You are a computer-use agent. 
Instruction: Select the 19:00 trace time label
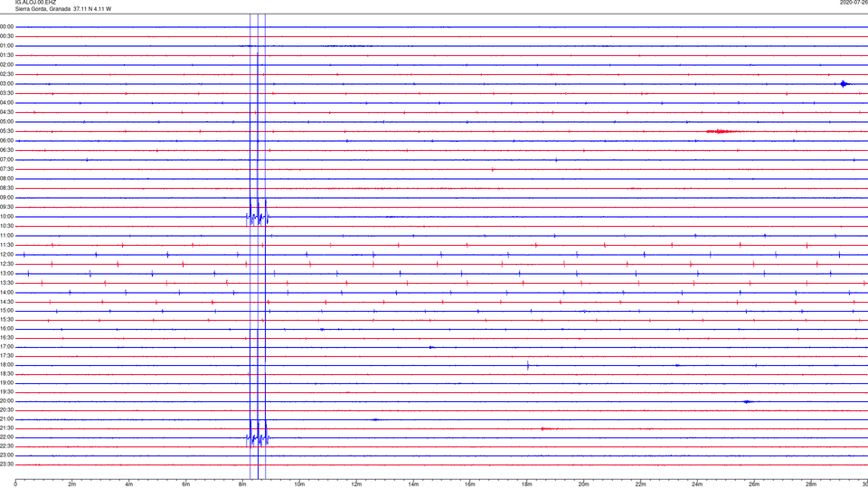coord(7,383)
